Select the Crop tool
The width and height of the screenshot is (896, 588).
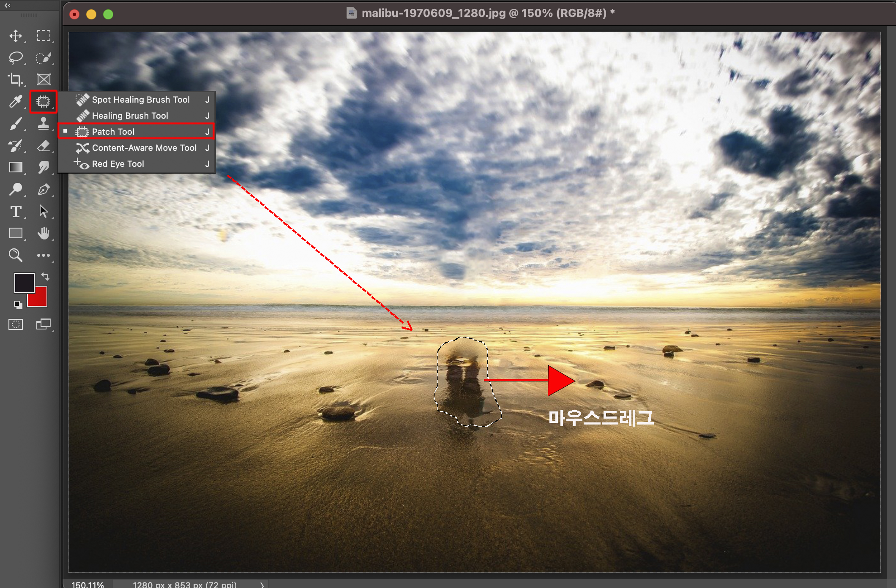pyautogui.click(x=16, y=79)
